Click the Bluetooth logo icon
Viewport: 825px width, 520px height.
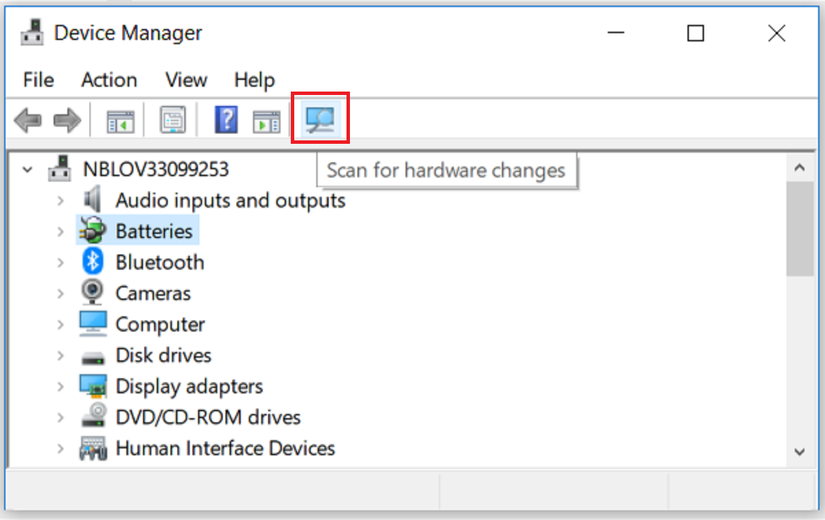click(93, 261)
